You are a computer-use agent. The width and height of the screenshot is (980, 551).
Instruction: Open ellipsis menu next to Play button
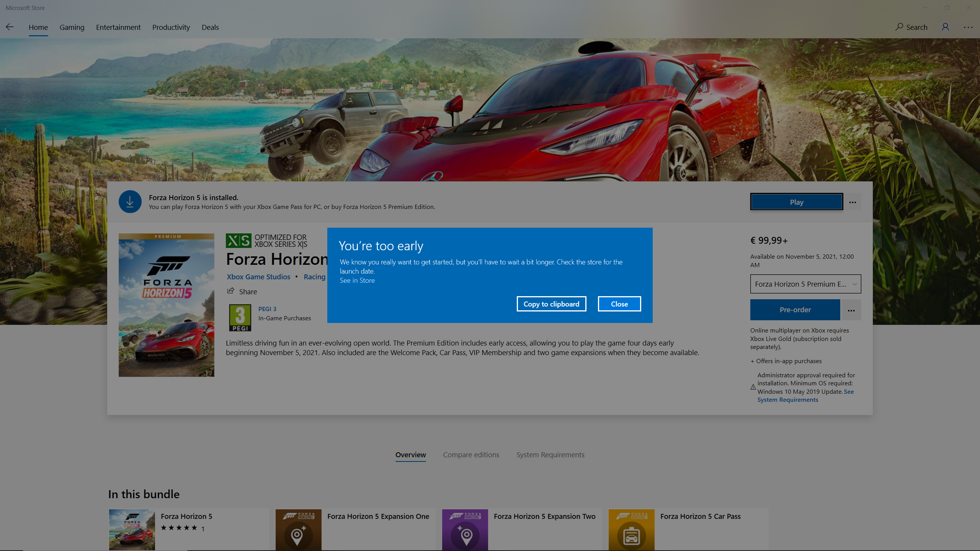tap(853, 202)
